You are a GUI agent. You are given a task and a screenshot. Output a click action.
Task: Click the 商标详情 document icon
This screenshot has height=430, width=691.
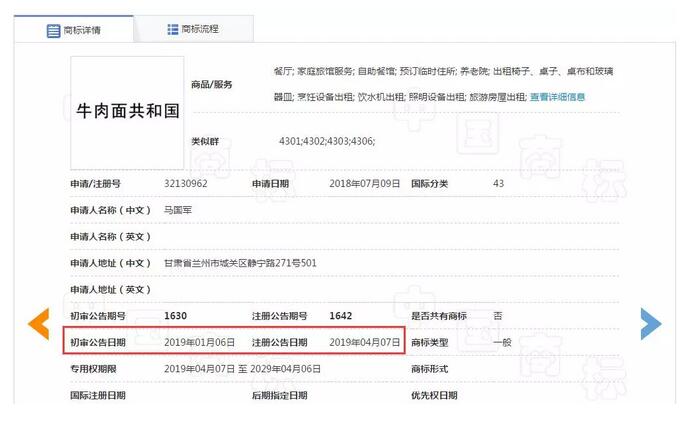pos(53,31)
